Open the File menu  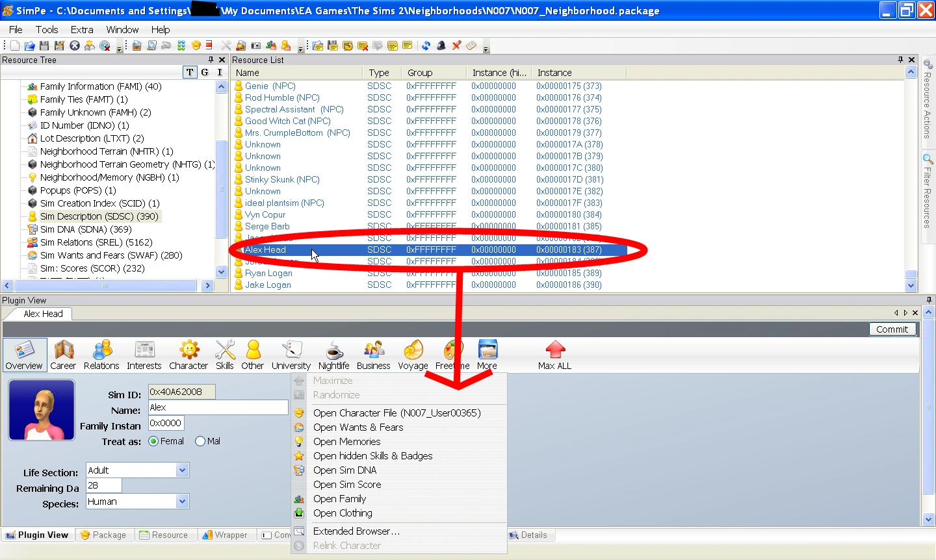[x=16, y=29]
